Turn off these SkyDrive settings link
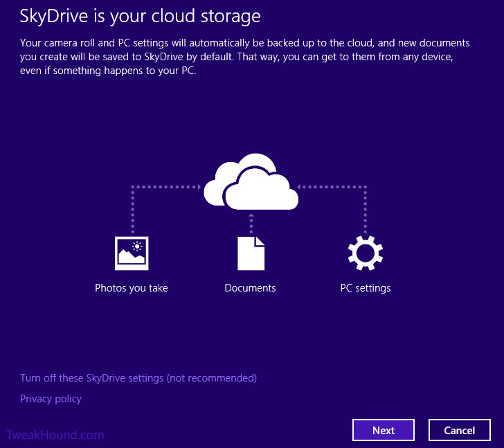This screenshot has height=448, width=504. 138,378
